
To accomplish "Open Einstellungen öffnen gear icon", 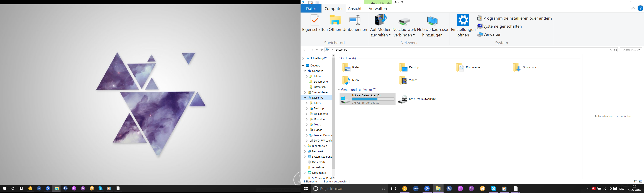I will [x=463, y=20].
